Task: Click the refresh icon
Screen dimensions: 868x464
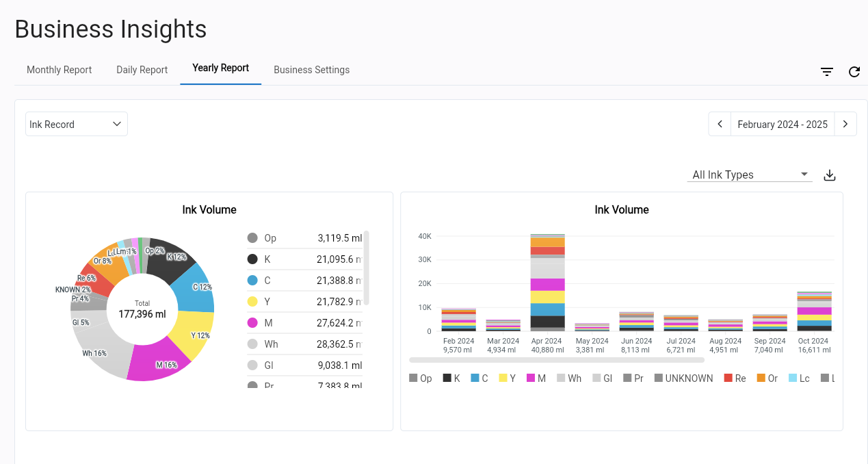Action: click(x=854, y=72)
